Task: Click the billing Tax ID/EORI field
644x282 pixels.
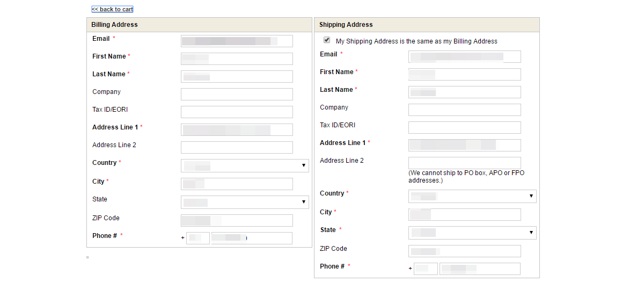Action: 237,112
